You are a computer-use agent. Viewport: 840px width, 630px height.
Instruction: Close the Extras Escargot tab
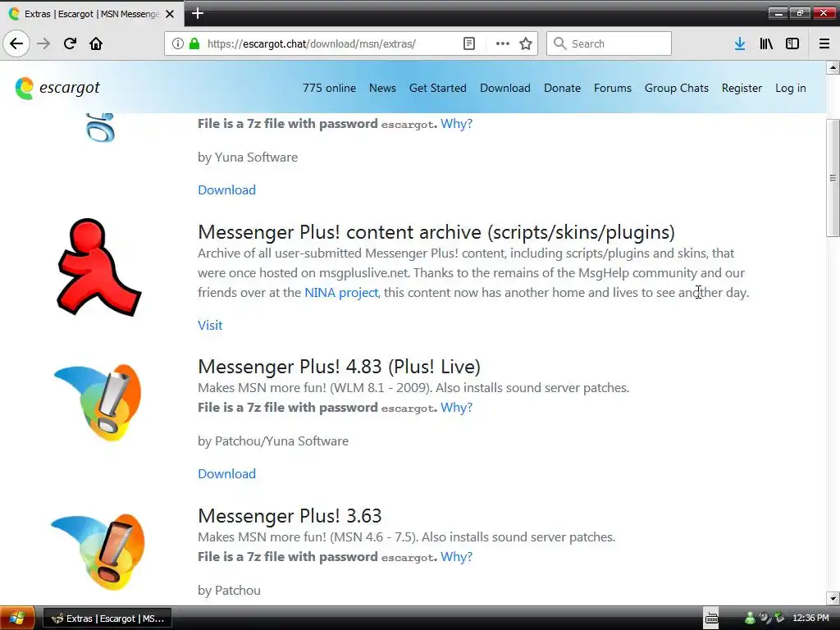170,14
